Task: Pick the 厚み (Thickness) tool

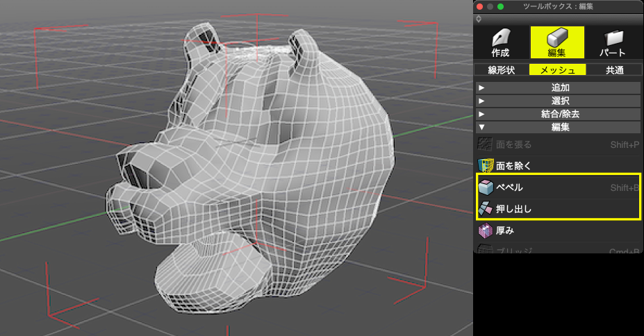Action: (505, 230)
